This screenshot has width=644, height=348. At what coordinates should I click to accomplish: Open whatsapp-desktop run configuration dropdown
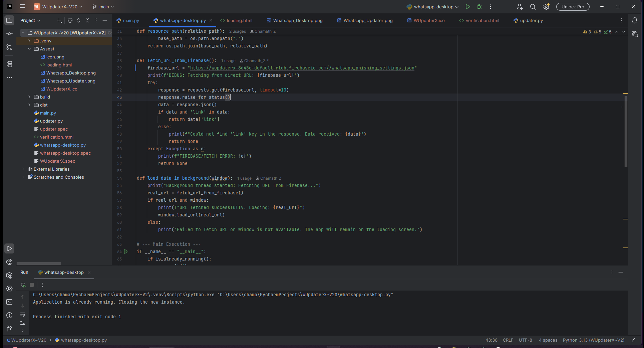point(433,7)
